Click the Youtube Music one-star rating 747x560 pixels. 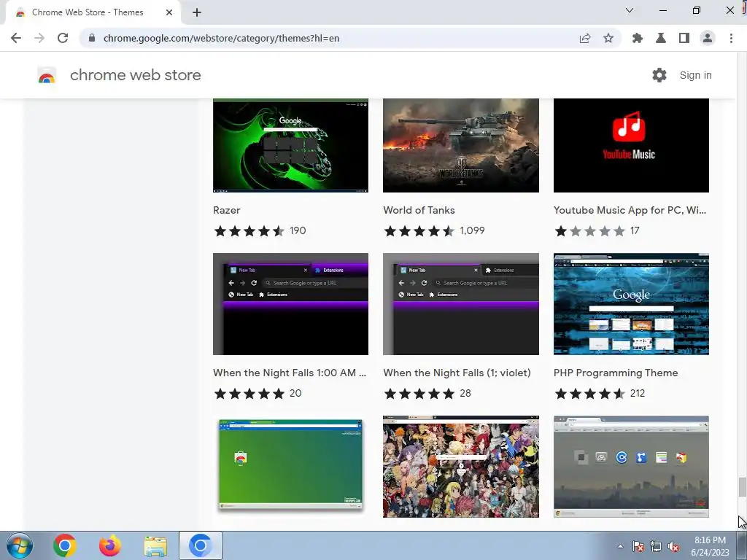click(x=589, y=231)
